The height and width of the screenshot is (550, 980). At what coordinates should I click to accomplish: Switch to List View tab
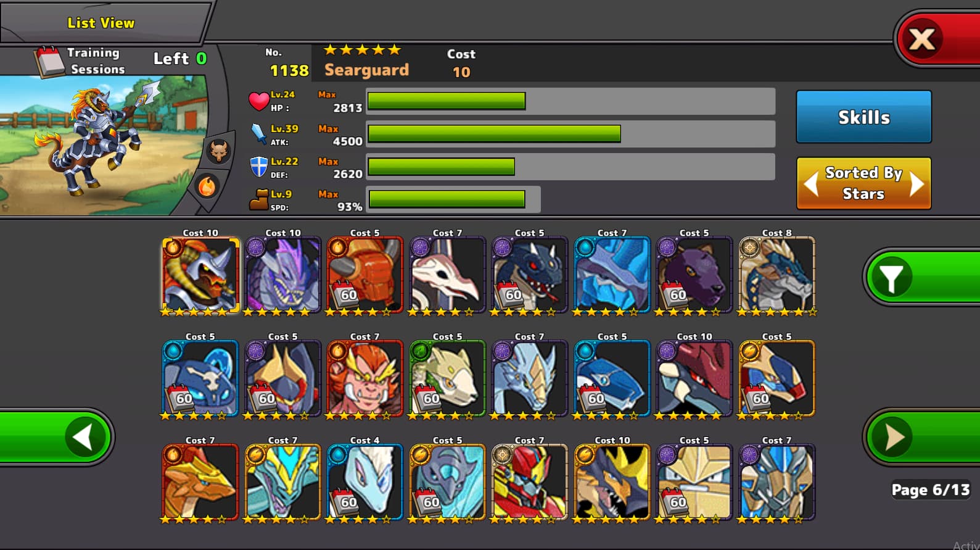coord(101,23)
